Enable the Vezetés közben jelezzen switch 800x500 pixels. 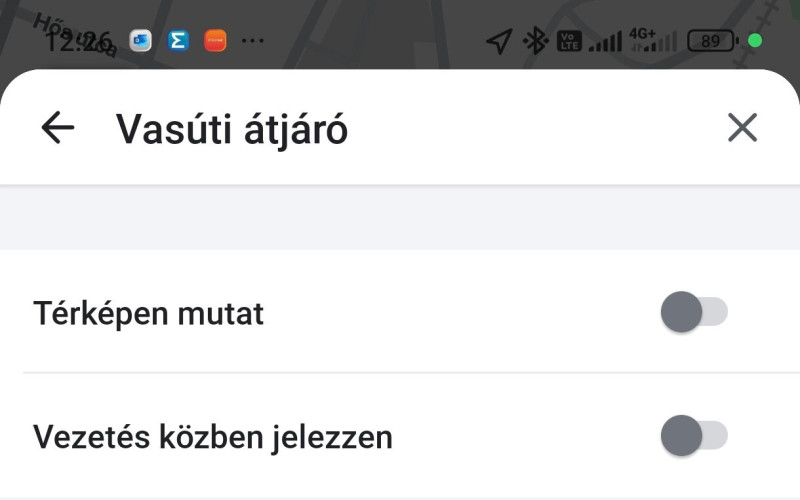pyautogui.click(x=694, y=437)
